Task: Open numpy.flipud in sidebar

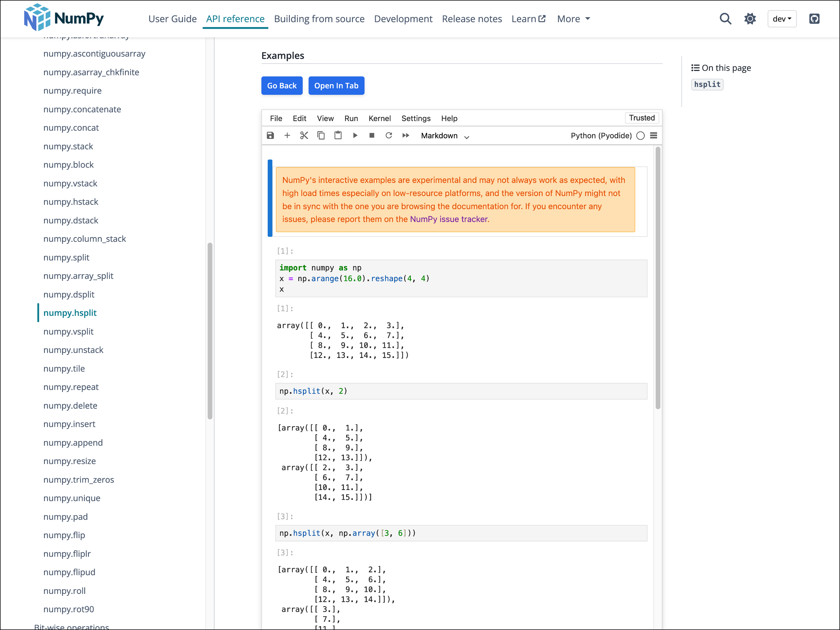Action: [69, 572]
